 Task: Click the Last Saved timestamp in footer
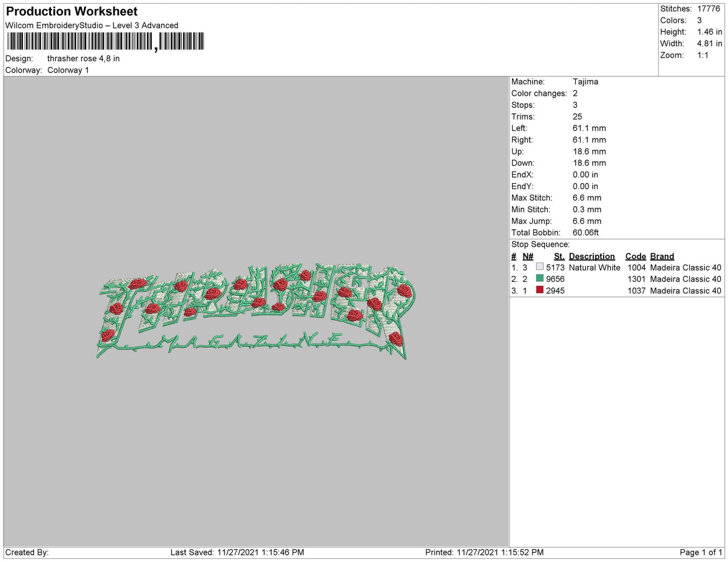pyautogui.click(x=237, y=552)
